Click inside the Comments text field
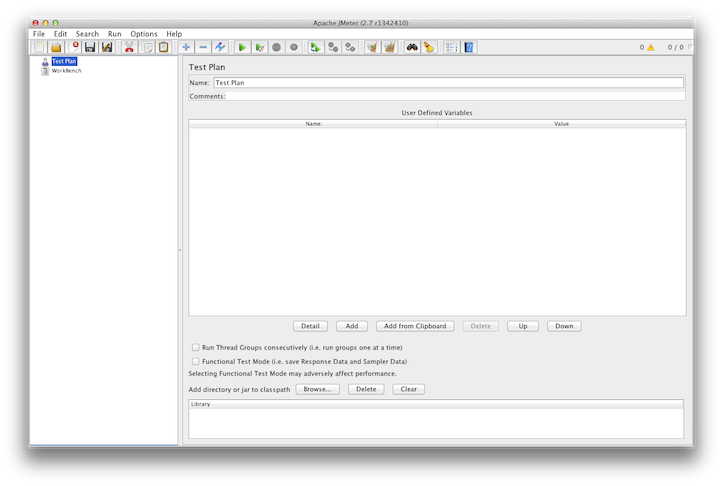 coord(455,96)
